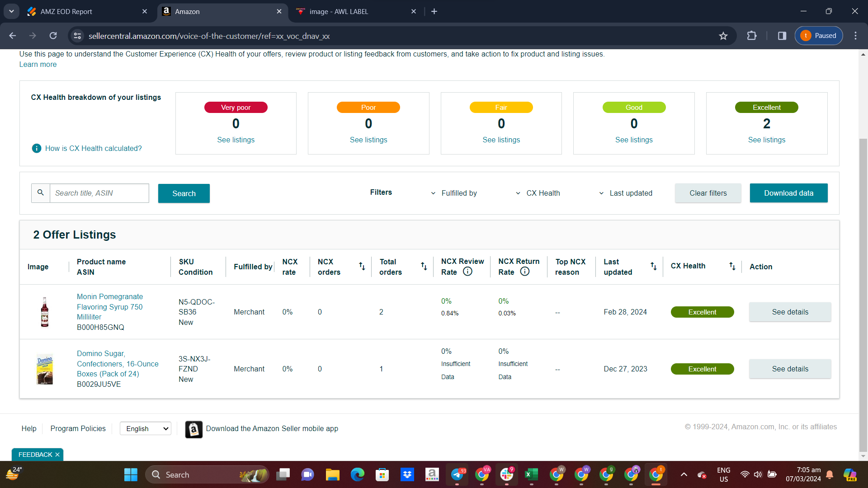See listings under Good
Screen dimensions: 868x488
634,140
